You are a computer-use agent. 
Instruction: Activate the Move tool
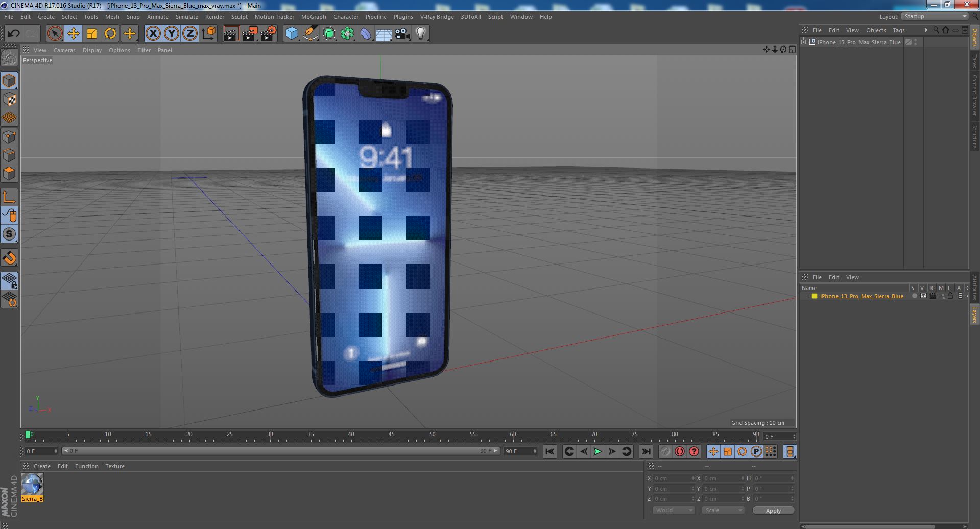point(74,34)
